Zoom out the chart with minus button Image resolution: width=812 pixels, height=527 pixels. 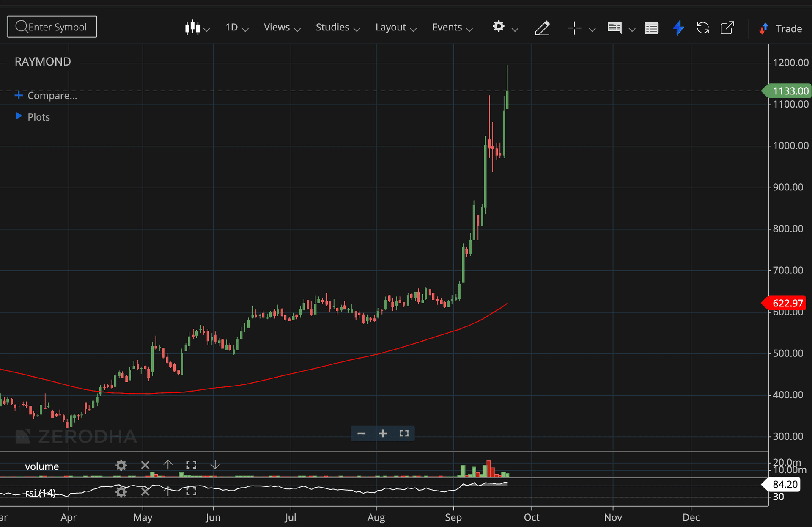pyautogui.click(x=361, y=433)
